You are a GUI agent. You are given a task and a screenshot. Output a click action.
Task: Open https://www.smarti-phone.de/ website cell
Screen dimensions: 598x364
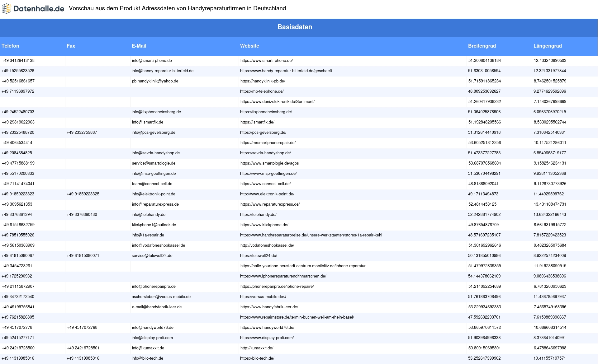click(267, 61)
